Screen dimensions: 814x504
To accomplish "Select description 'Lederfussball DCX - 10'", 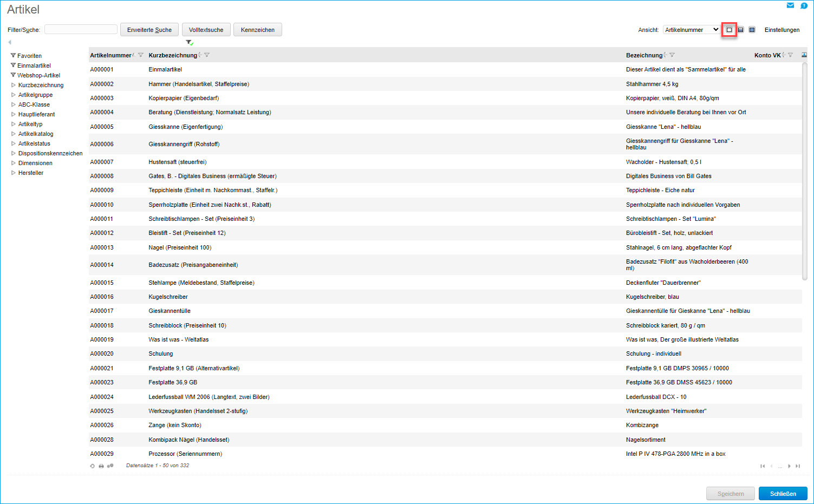I will [x=656, y=397].
